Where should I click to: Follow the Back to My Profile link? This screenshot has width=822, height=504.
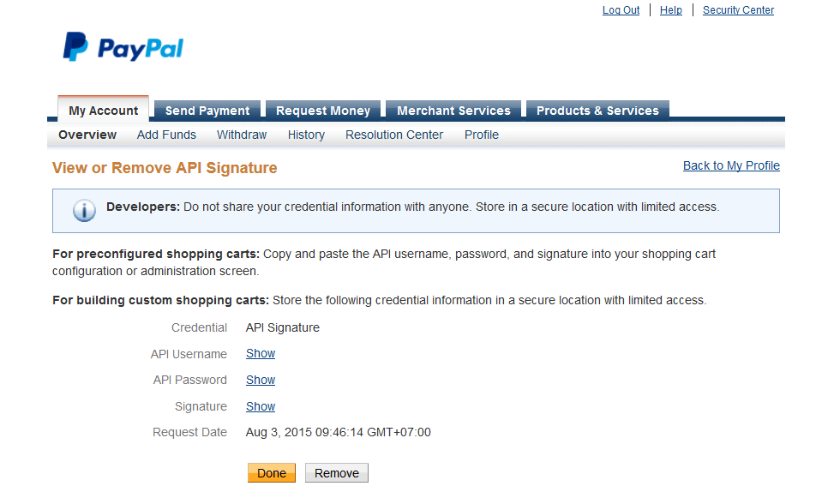point(731,165)
